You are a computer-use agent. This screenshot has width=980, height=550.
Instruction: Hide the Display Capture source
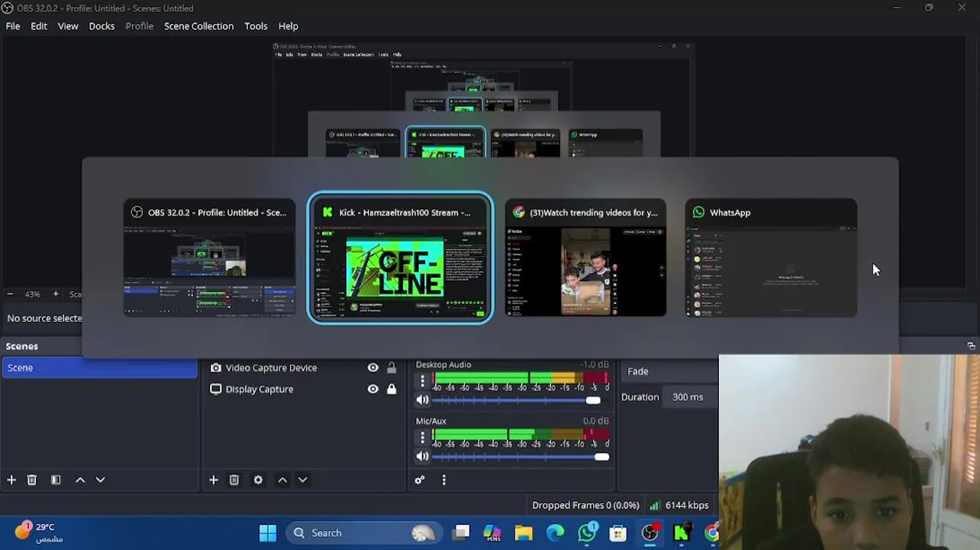coord(372,390)
